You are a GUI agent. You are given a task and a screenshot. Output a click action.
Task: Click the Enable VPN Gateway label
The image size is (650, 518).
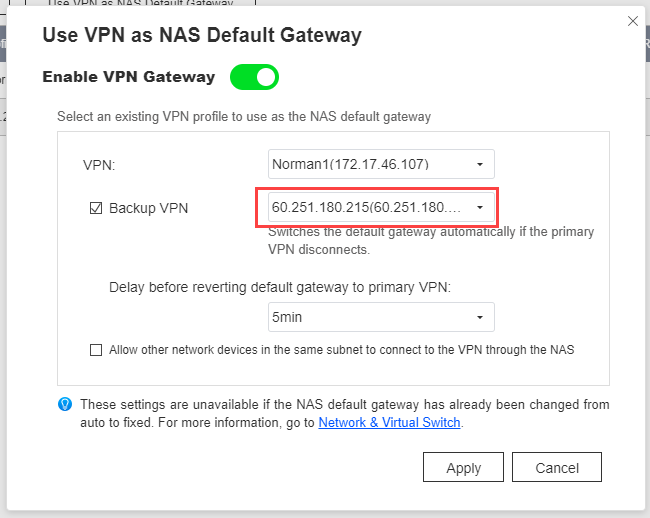(x=129, y=77)
